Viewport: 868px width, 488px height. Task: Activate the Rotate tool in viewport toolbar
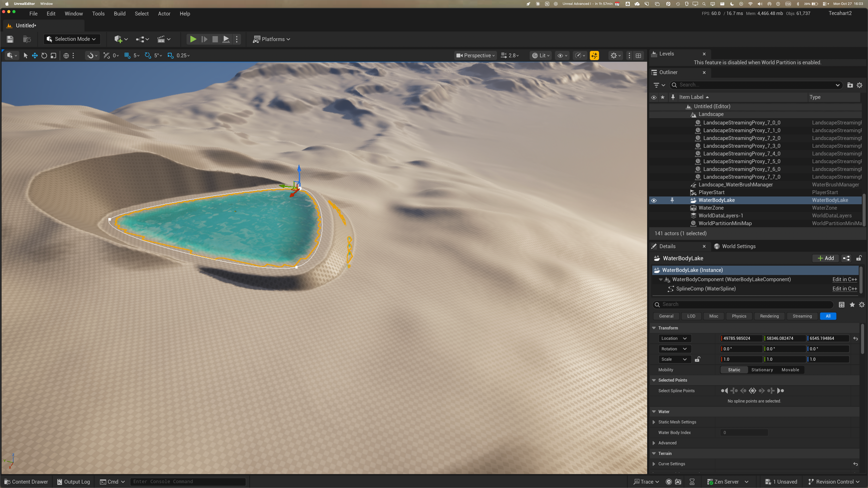click(44, 56)
